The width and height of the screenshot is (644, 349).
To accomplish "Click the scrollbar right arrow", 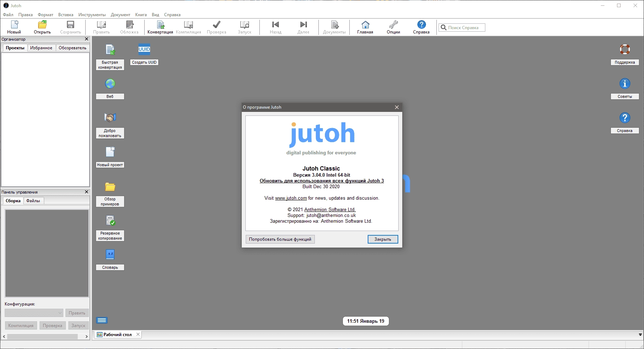I will pyautogui.click(x=86, y=336).
